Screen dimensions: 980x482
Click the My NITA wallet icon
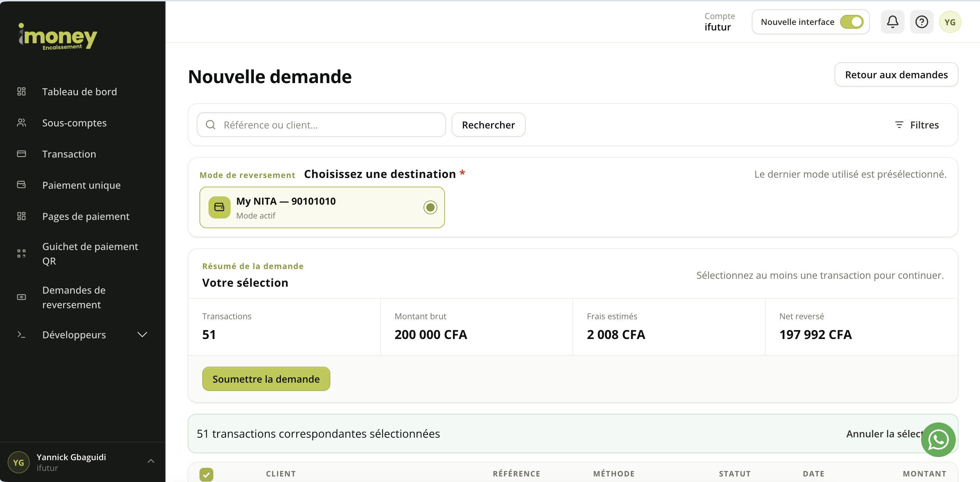point(219,207)
